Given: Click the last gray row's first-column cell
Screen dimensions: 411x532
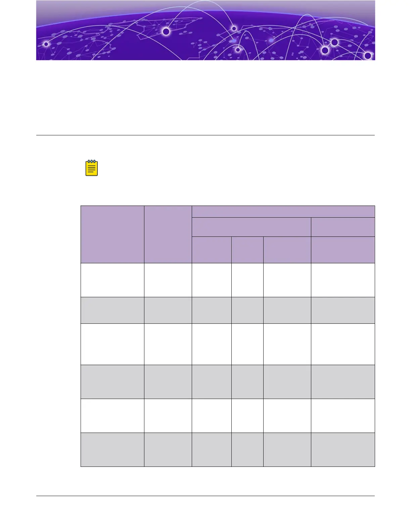Looking at the screenshot, I should [112, 450].
